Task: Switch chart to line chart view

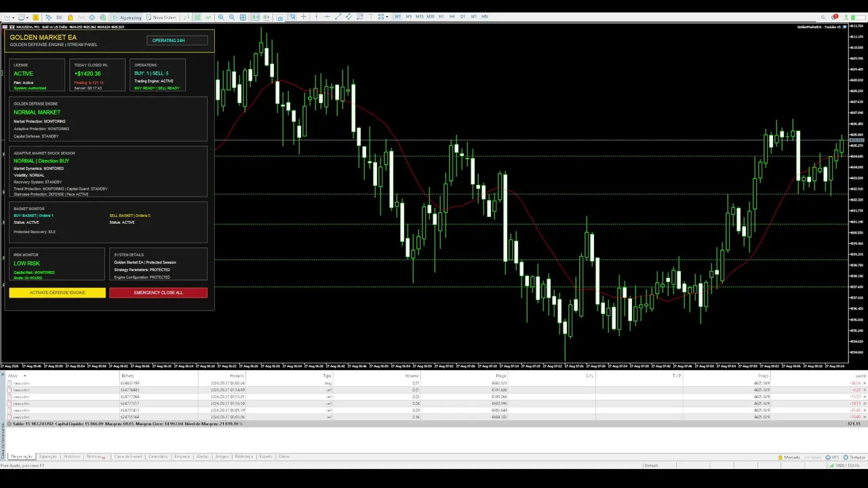Action: 209,17
